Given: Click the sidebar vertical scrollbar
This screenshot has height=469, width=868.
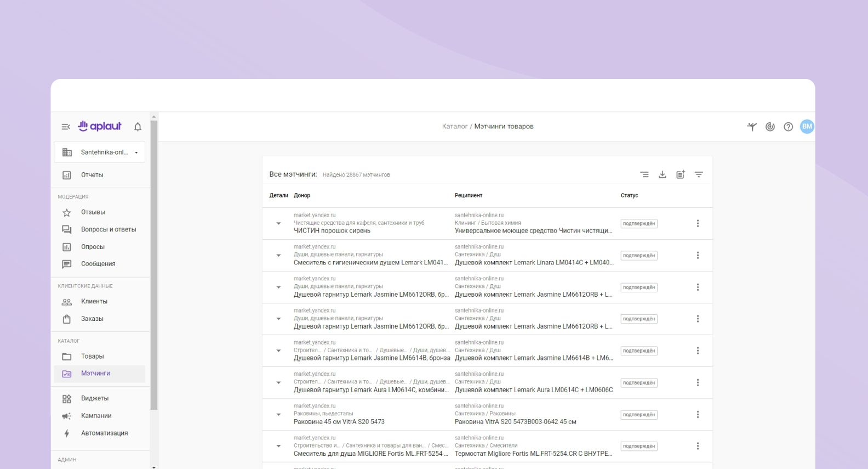Looking at the screenshot, I should pos(154,263).
